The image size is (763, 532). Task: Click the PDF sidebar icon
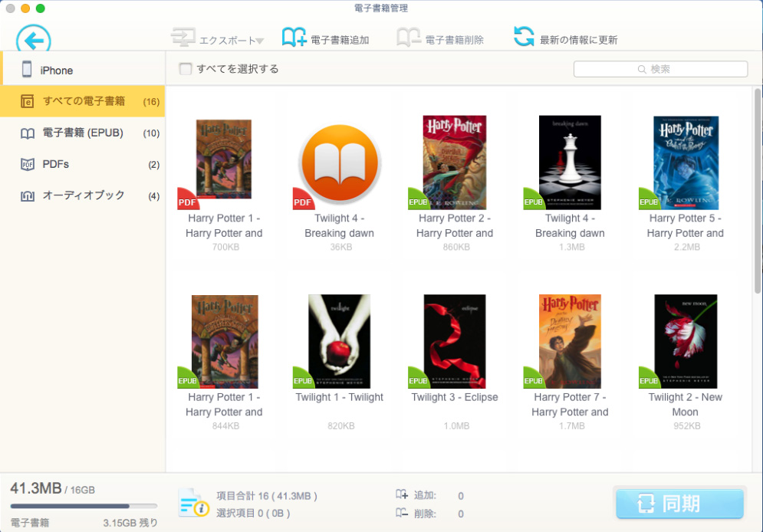click(28, 164)
